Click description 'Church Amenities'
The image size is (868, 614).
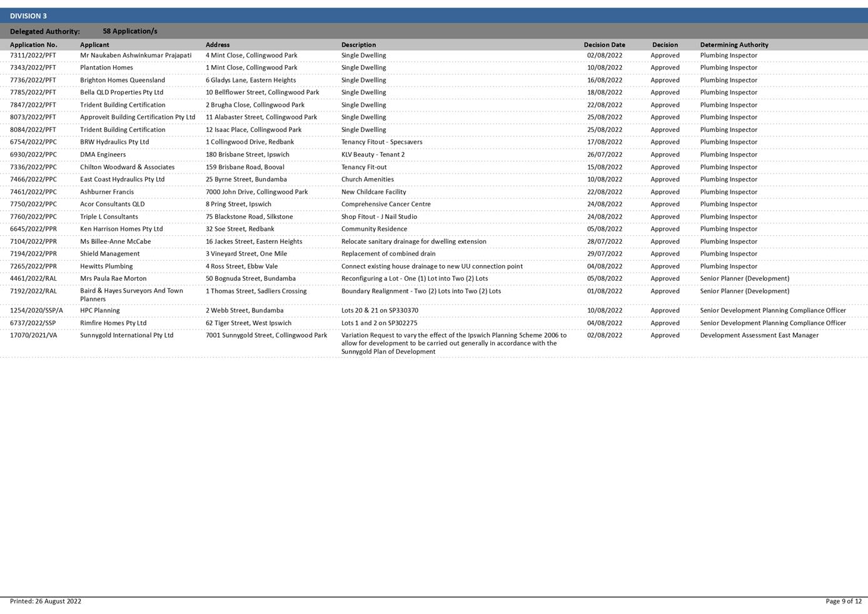[x=368, y=179]
